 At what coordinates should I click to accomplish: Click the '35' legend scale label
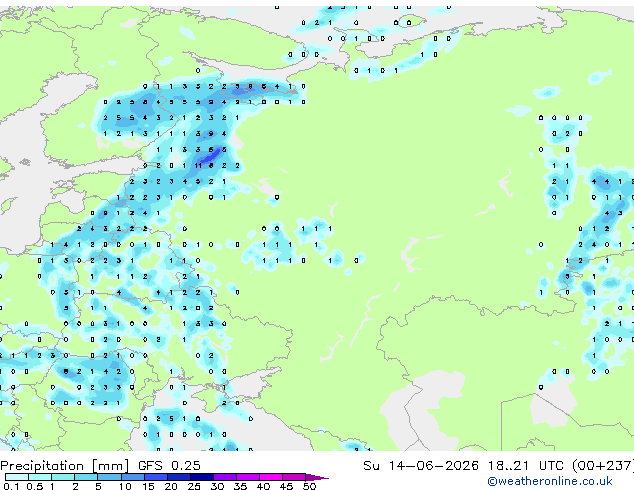coord(240,486)
